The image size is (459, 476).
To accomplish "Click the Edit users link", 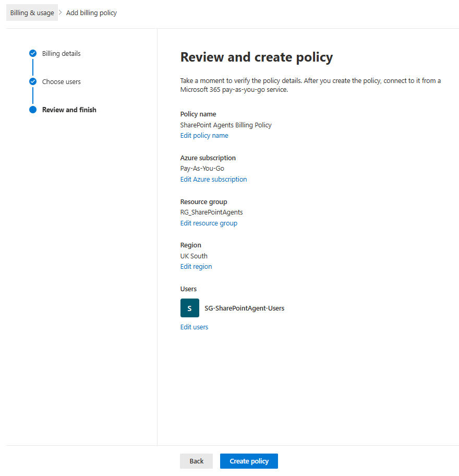I will tap(194, 327).
